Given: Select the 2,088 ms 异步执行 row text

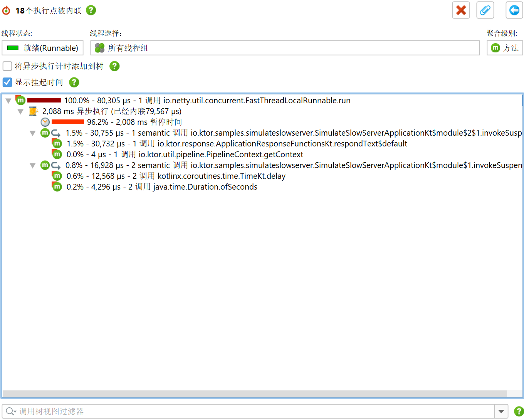Looking at the screenshot, I should click(x=112, y=111).
